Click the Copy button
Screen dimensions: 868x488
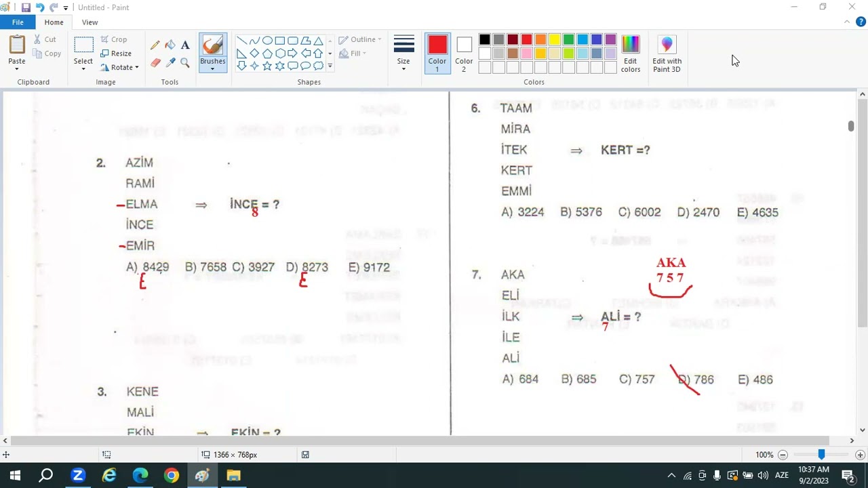pyautogui.click(x=47, y=54)
